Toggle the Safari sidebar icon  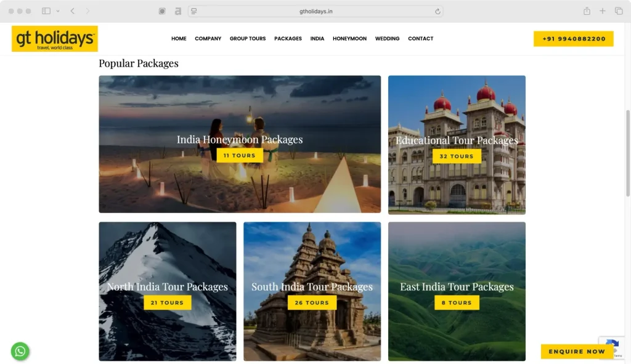pyautogui.click(x=46, y=11)
